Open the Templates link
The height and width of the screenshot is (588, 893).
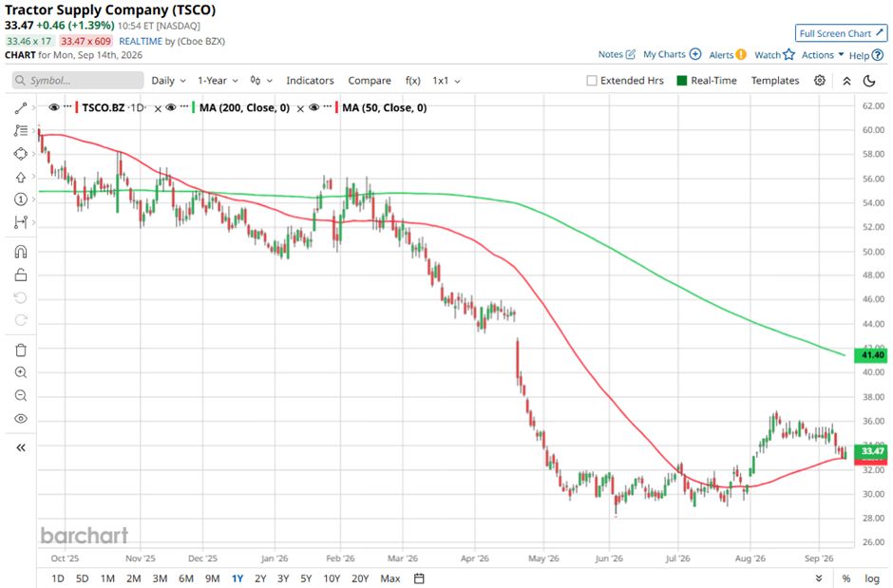click(x=774, y=81)
